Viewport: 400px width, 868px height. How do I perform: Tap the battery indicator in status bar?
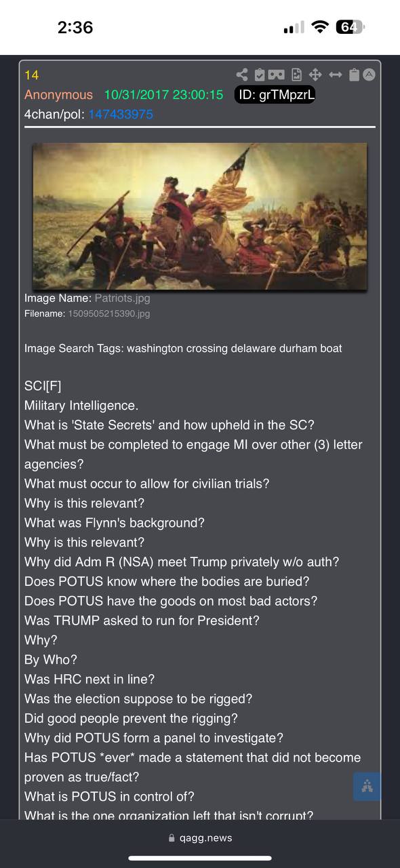(x=351, y=27)
